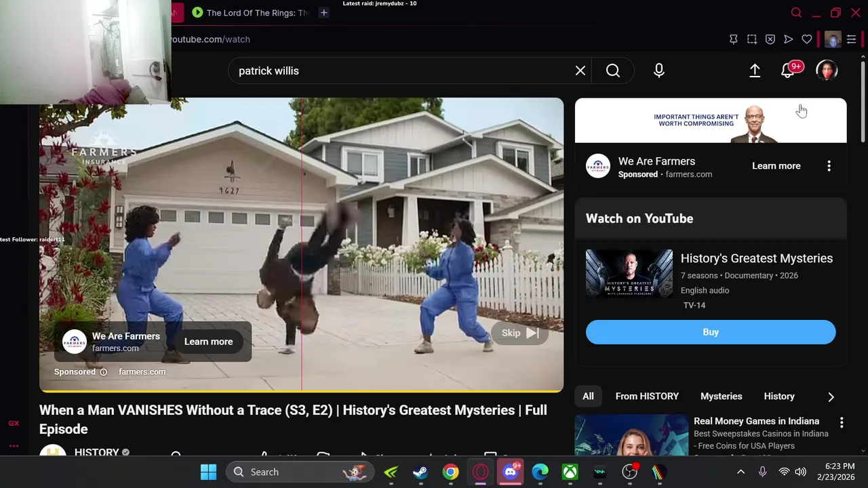Open the Opera tab search magnifier

click(x=796, y=13)
